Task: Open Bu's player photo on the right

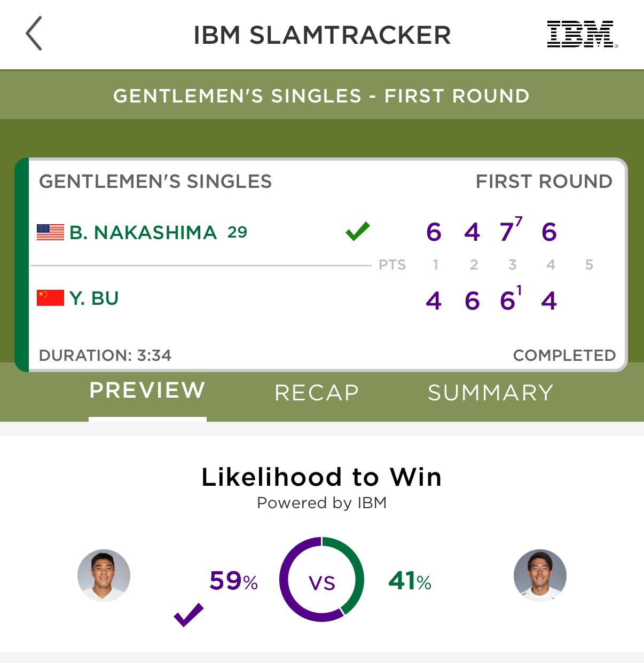Action: click(540, 575)
